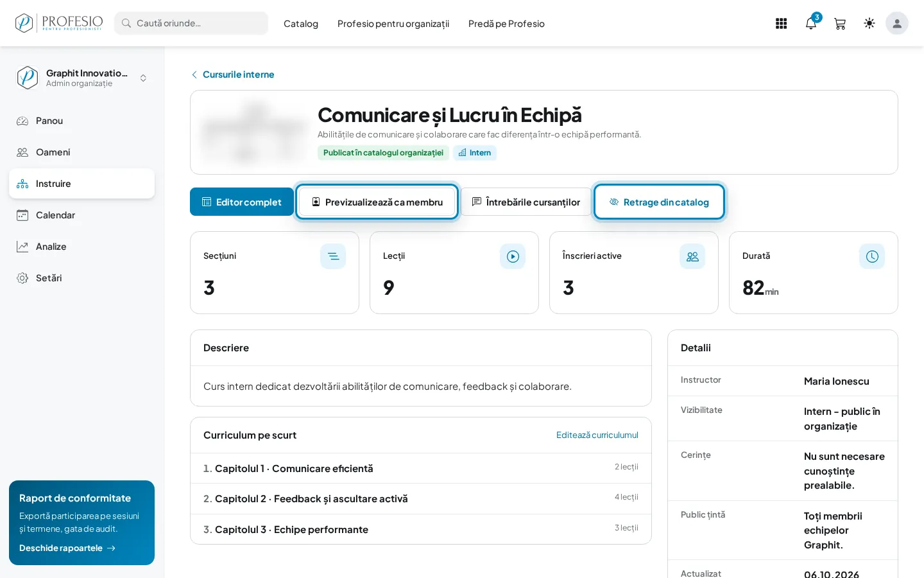This screenshot has height=578, width=924.
Task: Go to Panou in sidebar
Action: coord(81,121)
